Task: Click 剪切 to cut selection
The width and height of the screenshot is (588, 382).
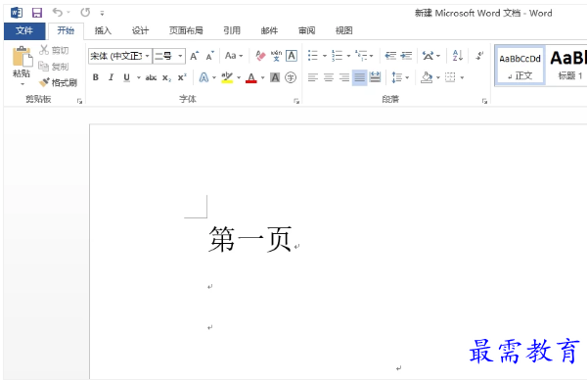Action: coord(55,50)
